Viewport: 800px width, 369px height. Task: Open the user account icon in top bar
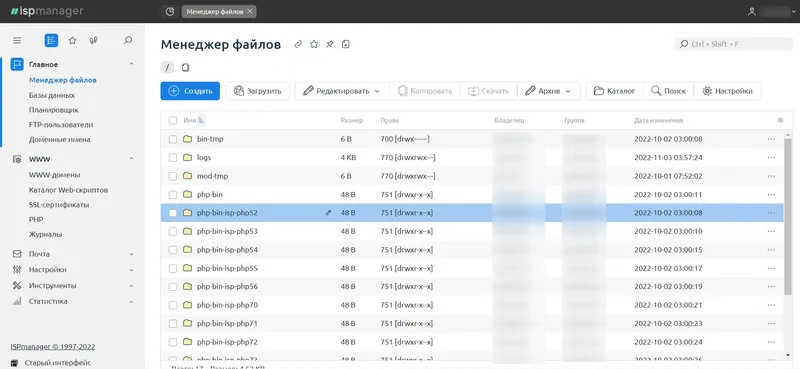click(751, 11)
